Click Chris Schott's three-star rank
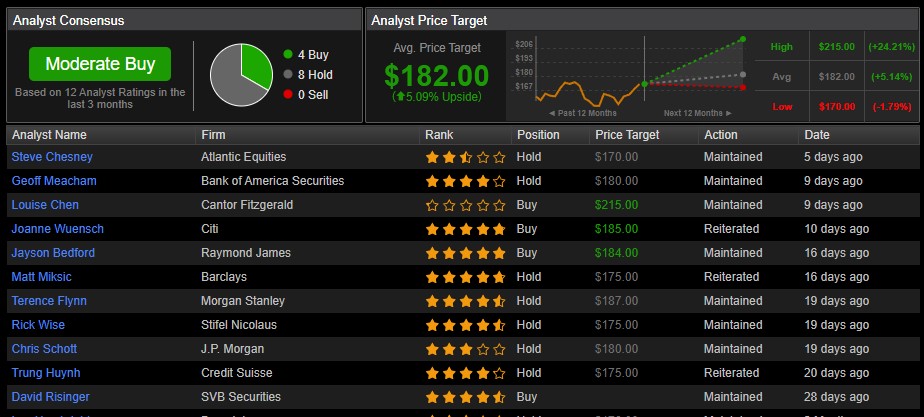The height and width of the screenshot is (417, 924). pos(466,349)
